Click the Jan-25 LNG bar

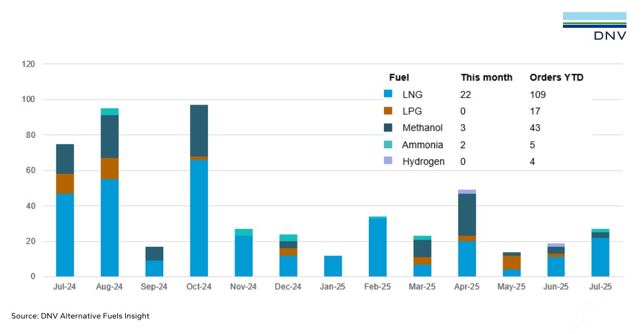click(333, 266)
